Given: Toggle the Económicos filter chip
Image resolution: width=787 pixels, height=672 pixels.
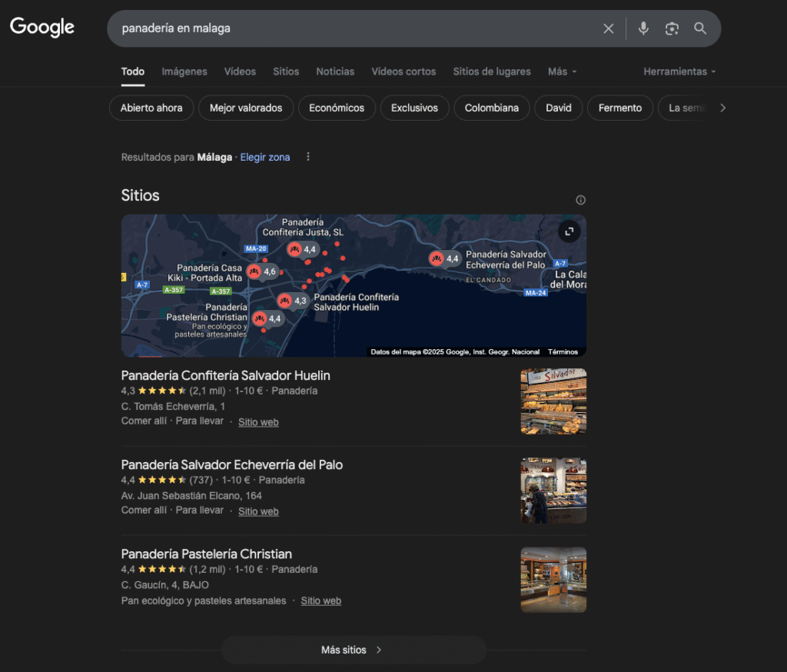Looking at the screenshot, I should 337,108.
